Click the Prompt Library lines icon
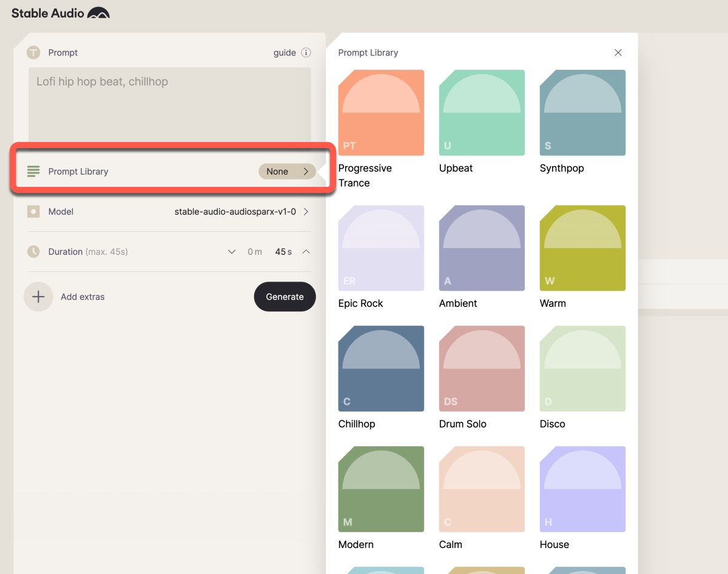Image resolution: width=728 pixels, height=574 pixels. pyautogui.click(x=33, y=172)
